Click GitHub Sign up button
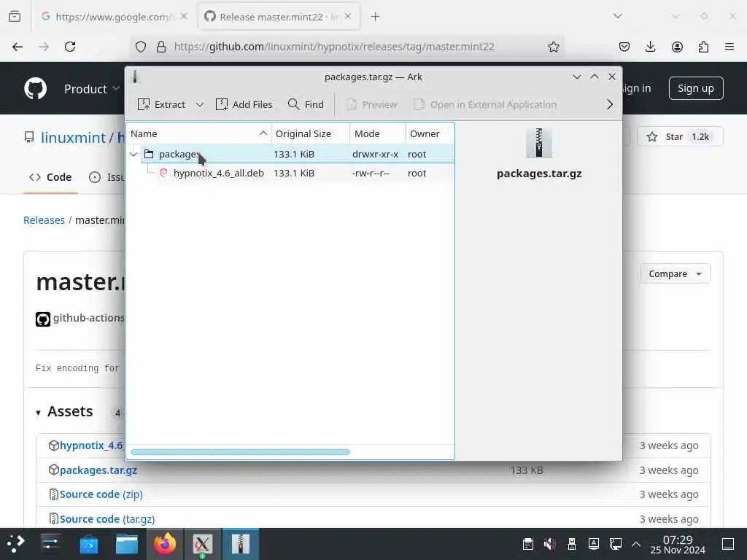 click(x=695, y=88)
